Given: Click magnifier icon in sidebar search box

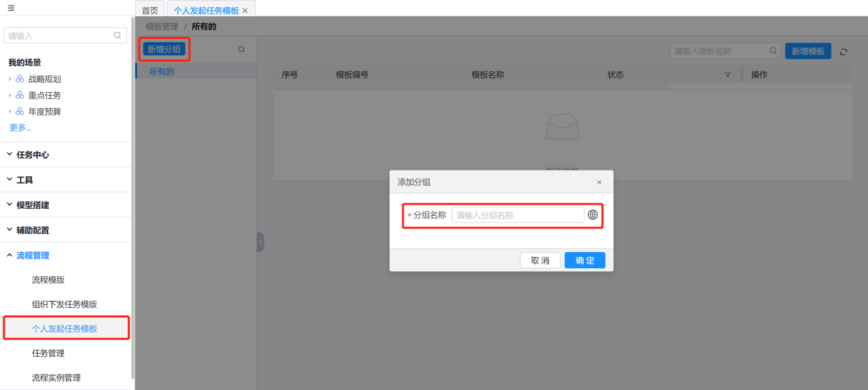Looking at the screenshot, I should (117, 36).
